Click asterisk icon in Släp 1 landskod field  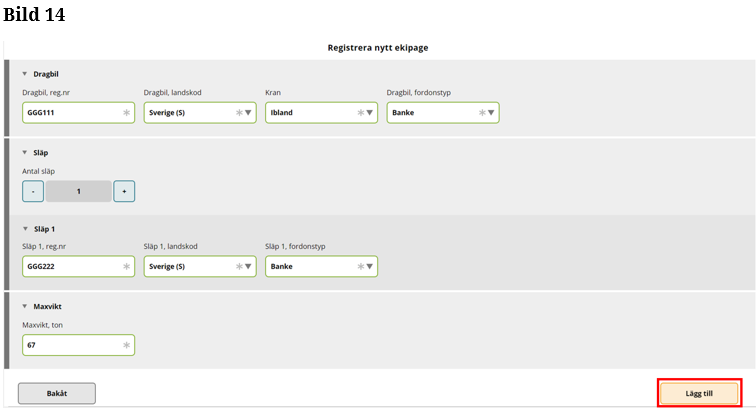coord(239,267)
